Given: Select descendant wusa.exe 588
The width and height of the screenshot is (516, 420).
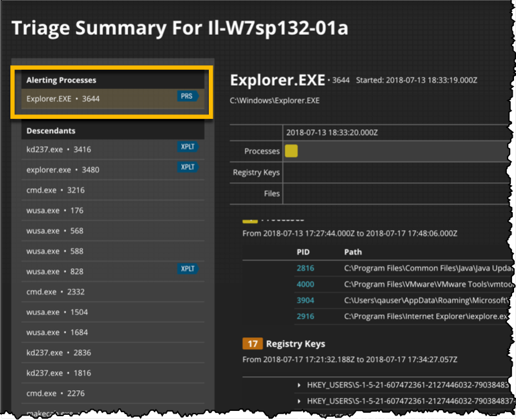Looking at the screenshot, I should pos(113,251).
